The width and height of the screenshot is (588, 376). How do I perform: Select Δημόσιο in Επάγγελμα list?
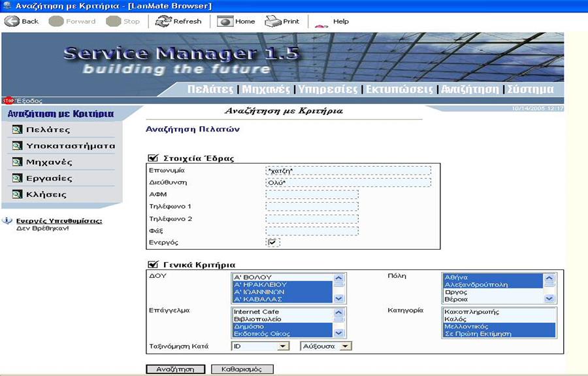(x=282, y=326)
